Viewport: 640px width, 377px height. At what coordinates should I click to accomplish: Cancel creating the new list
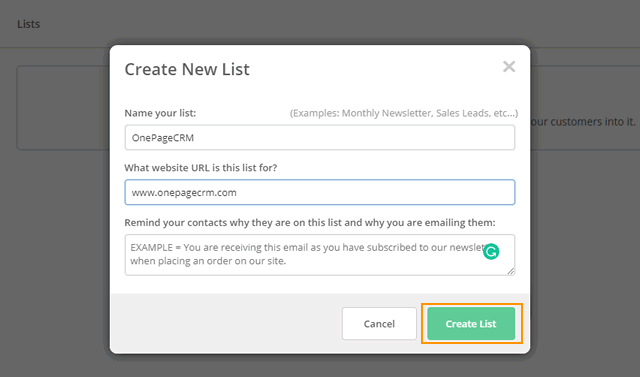click(x=379, y=324)
